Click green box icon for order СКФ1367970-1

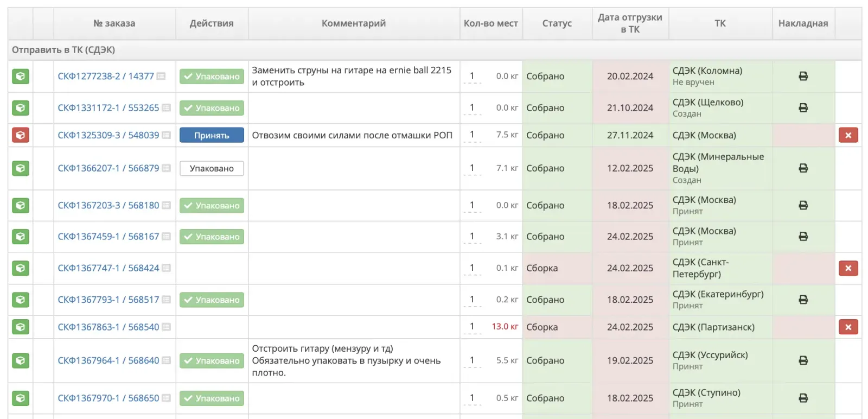pos(21,398)
